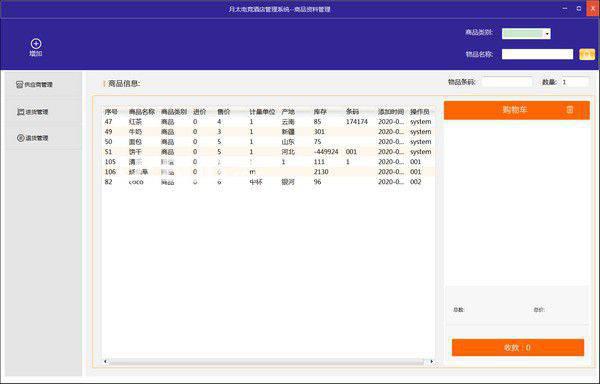600x384 pixels.
Task: Click the 中杯 unit cell
Action: coord(256,182)
